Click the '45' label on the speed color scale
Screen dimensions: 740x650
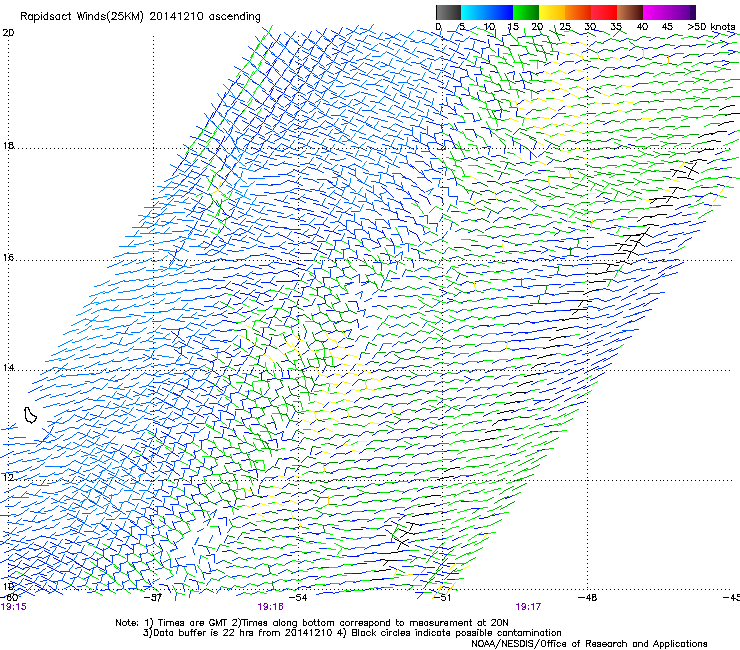(x=667, y=27)
